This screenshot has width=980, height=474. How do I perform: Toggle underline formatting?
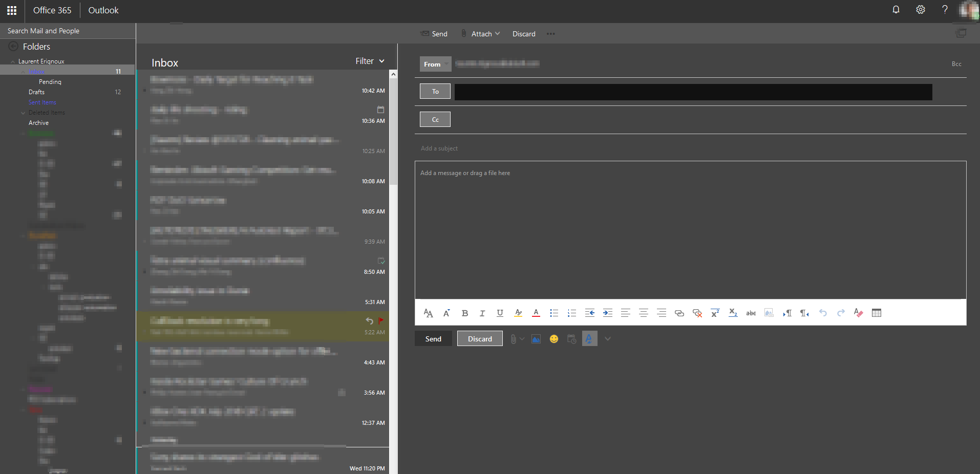[x=500, y=313]
